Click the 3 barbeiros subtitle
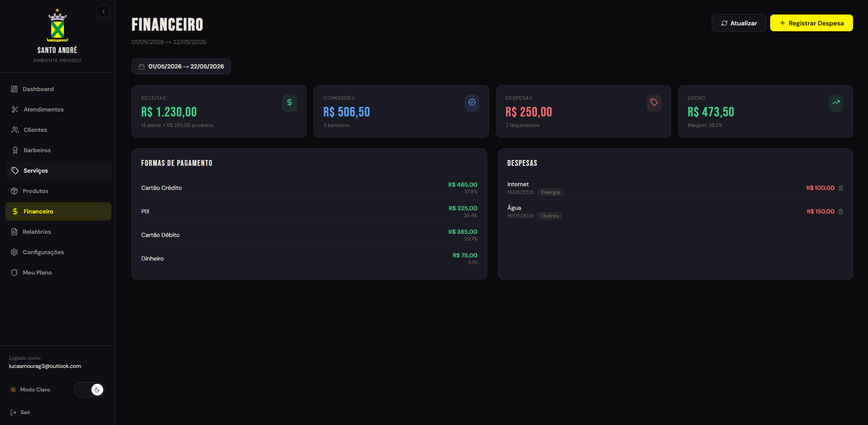868x425 pixels. [336, 126]
